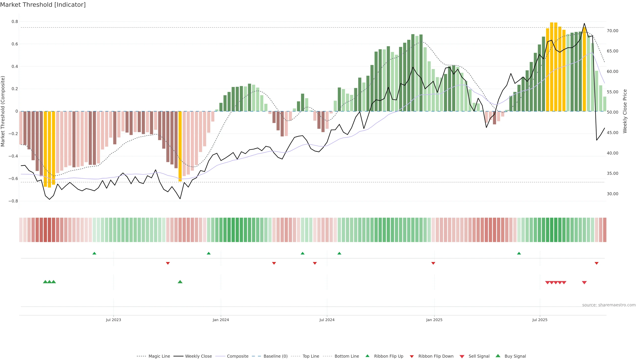
Task: Click the Market Threshold [Indicator] title
Action: (x=43, y=5)
